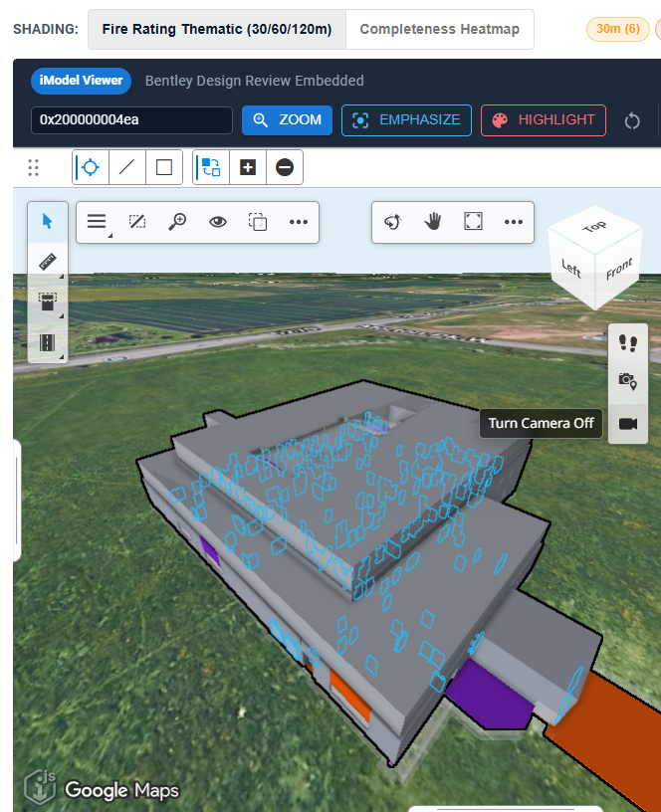Open the last left-toolbar column tool
Image resolution: width=661 pixels, height=812 pixels.
47,342
